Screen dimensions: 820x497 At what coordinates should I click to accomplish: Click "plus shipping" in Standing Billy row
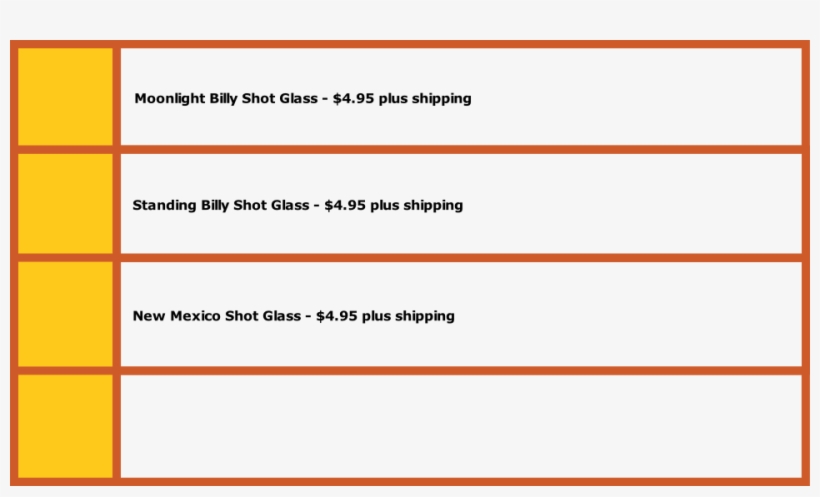tap(416, 205)
